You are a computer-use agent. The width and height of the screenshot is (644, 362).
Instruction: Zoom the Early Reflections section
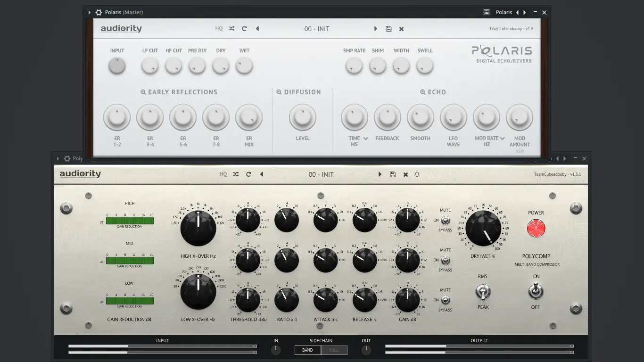[143, 92]
